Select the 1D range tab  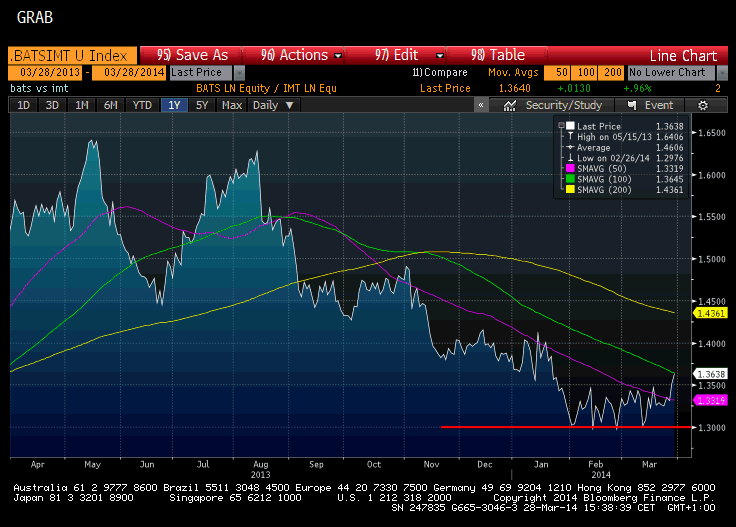click(23, 105)
